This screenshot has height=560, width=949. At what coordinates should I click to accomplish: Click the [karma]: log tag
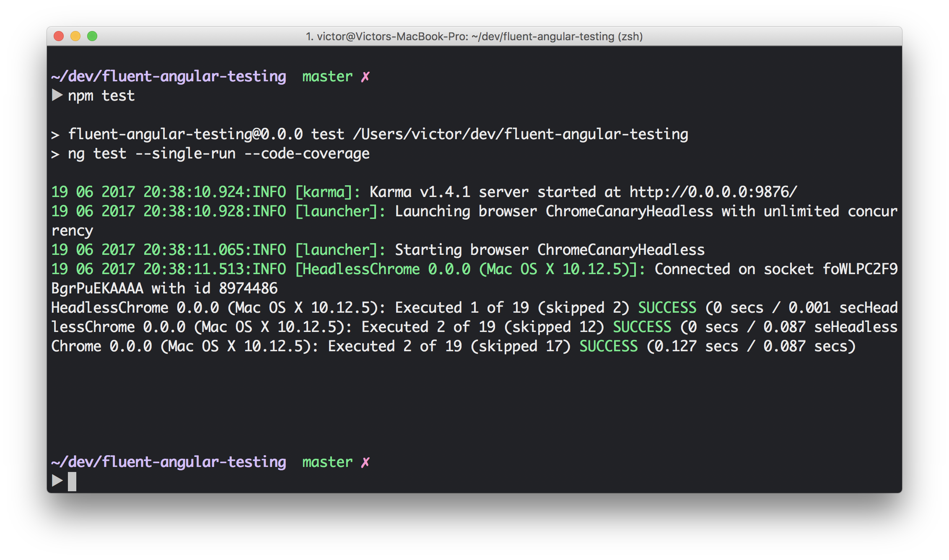click(327, 192)
